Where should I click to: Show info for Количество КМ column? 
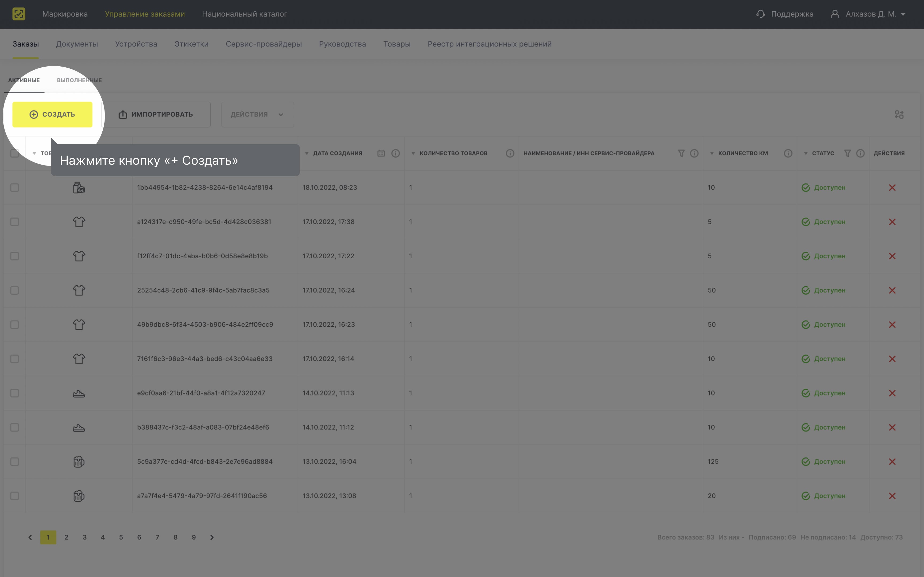[788, 153]
